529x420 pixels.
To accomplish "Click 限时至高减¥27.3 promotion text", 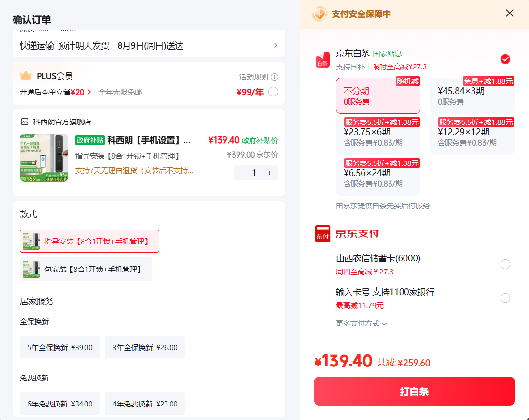I will [x=400, y=67].
